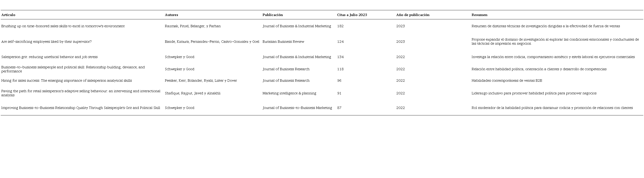Select the 'Brushing up on time-honored sales skills' title
644x178 pixels.
pos(63,26)
